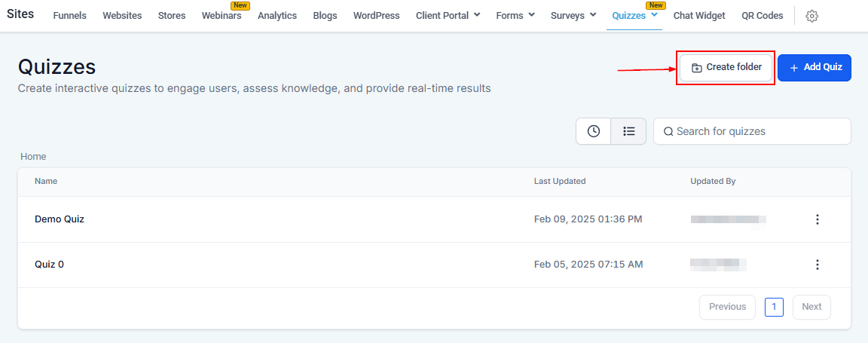Switch to recently updated clock view
Image resolution: width=868 pixels, height=343 pixels.
point(594,131)
